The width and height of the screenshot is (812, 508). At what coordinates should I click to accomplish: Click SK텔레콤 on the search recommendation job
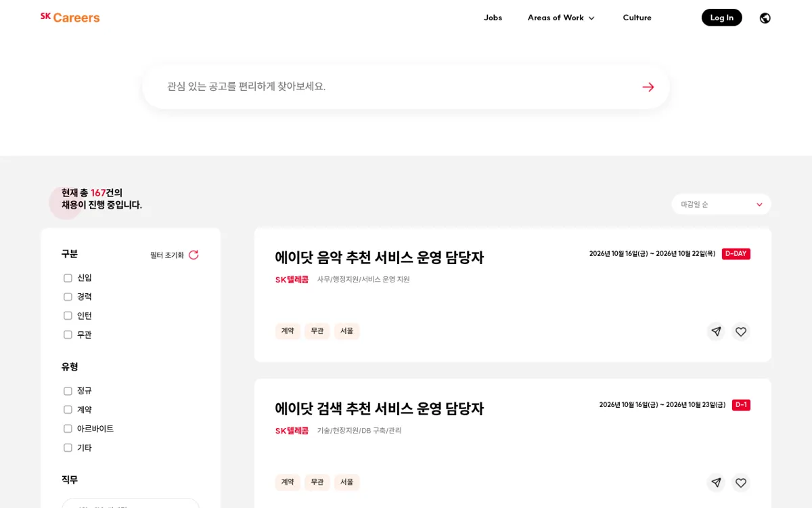[x=292, y=431]
